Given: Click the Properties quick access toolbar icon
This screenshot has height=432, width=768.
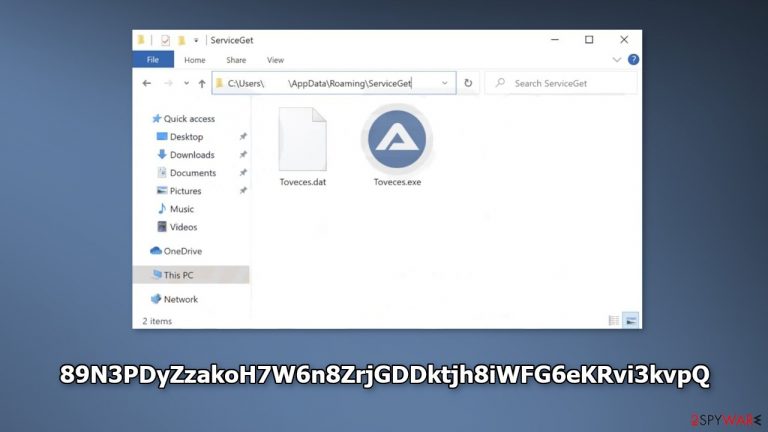Looking at the screenshot, I should click(165, 40).
